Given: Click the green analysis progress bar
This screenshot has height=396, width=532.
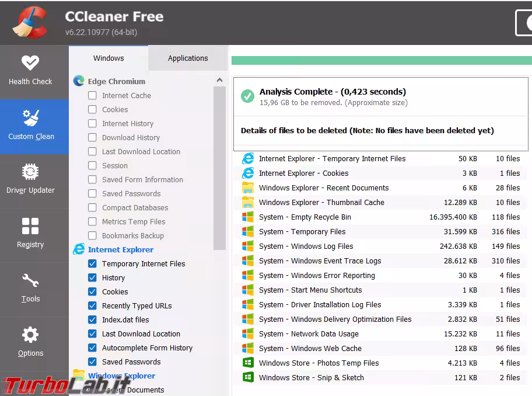Looking at the screenshot, I should (381, 61).
